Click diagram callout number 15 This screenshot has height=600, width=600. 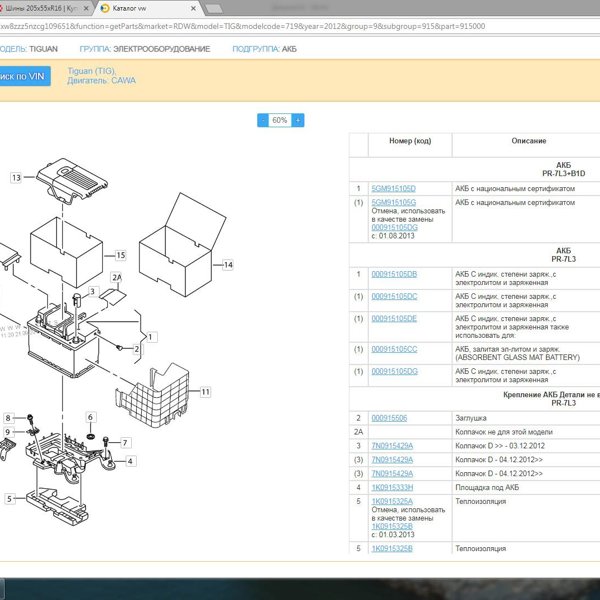tap(121, 255)
